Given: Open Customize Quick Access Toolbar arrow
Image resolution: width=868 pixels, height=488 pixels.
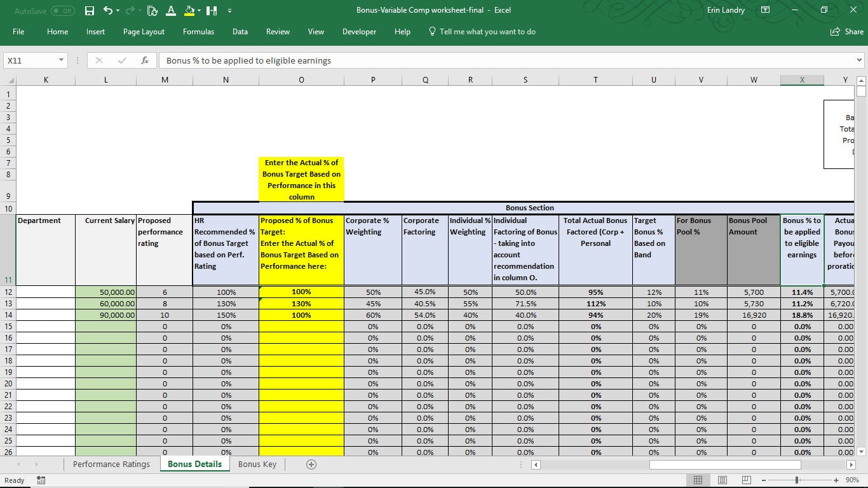Looking at the screenshot, I should (229, 10).
